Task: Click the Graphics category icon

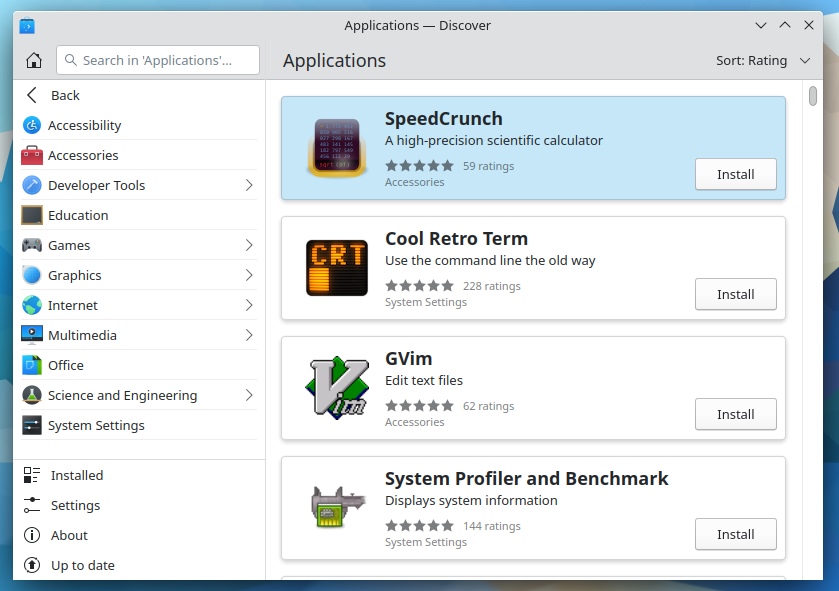Action: pos(31,275)
